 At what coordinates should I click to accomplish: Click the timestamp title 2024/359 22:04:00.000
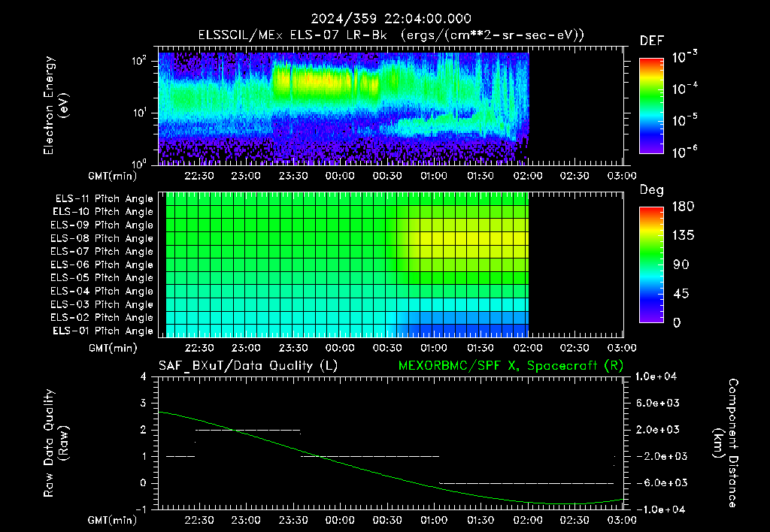(391, 19)
